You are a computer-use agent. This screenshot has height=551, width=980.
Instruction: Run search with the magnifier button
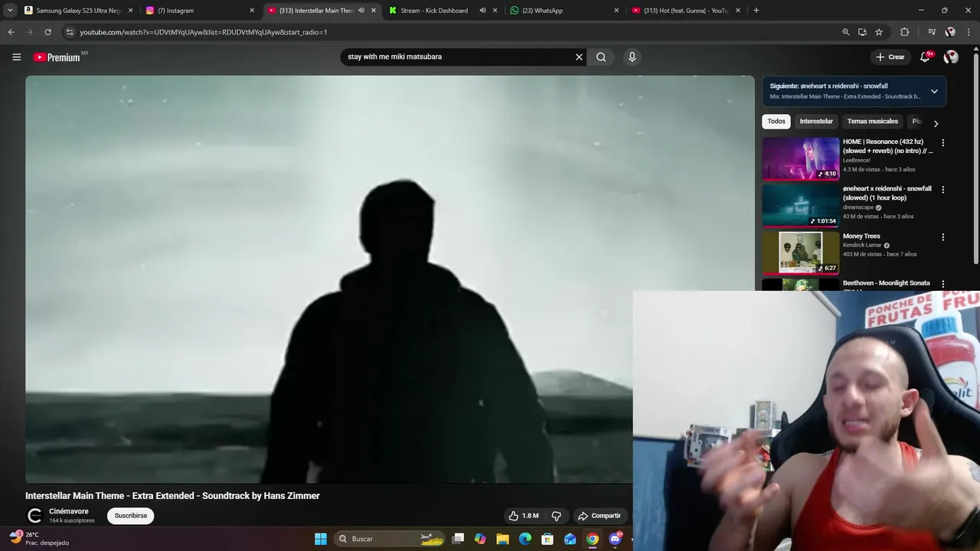coord(601,57)
